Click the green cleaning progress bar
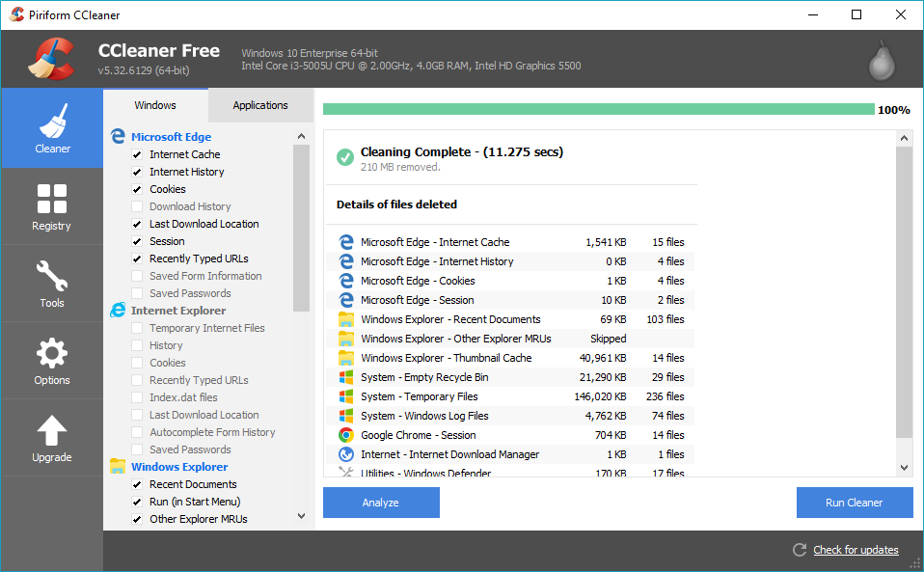 point(599,109)
